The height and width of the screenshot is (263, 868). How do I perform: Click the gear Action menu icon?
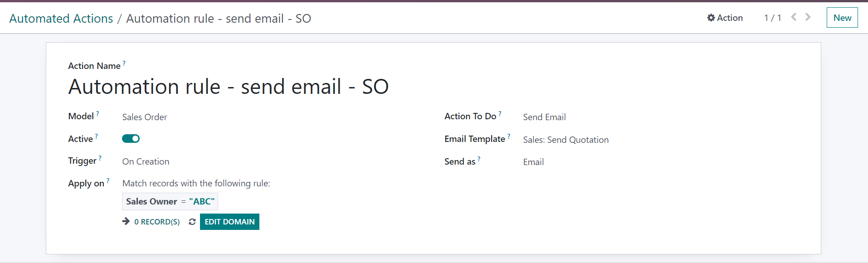point(711,18)
